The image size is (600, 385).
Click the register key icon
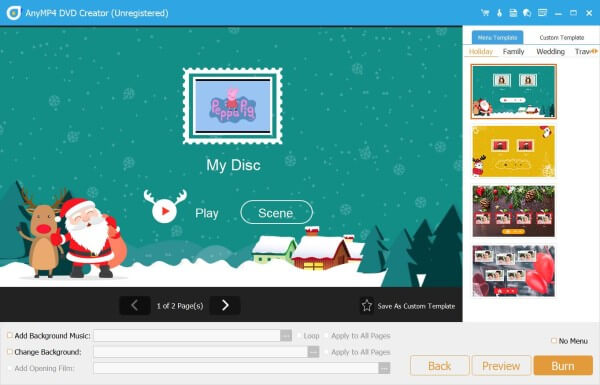pos(499,13)
